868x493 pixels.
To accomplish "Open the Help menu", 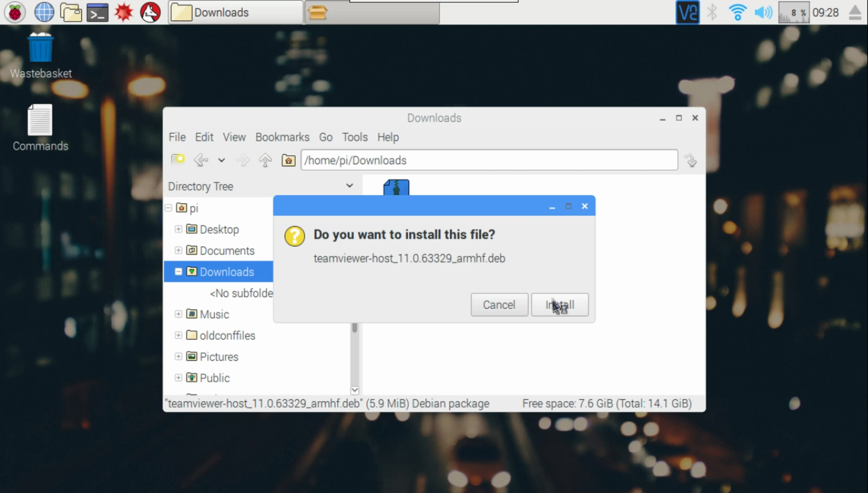I will [388, 137].
